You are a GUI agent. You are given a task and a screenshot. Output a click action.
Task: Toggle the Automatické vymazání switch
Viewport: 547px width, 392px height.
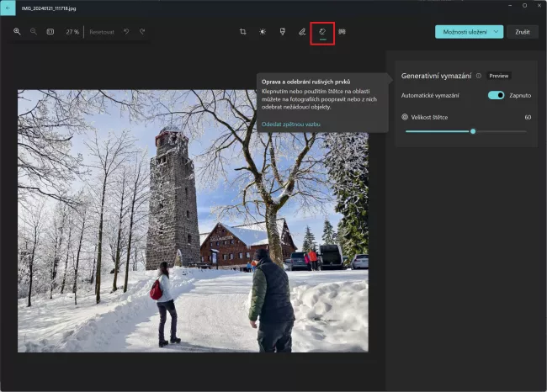[x=496, y=96]
